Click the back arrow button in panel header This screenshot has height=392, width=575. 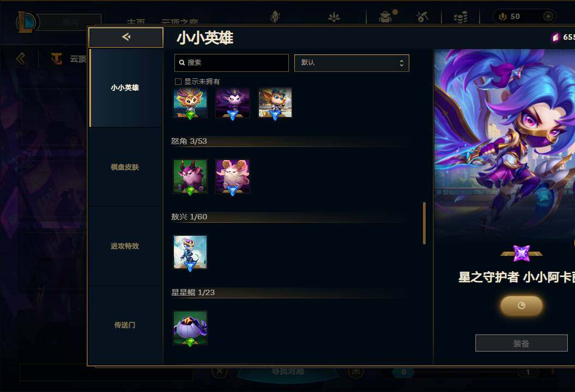tap(126, 37)
